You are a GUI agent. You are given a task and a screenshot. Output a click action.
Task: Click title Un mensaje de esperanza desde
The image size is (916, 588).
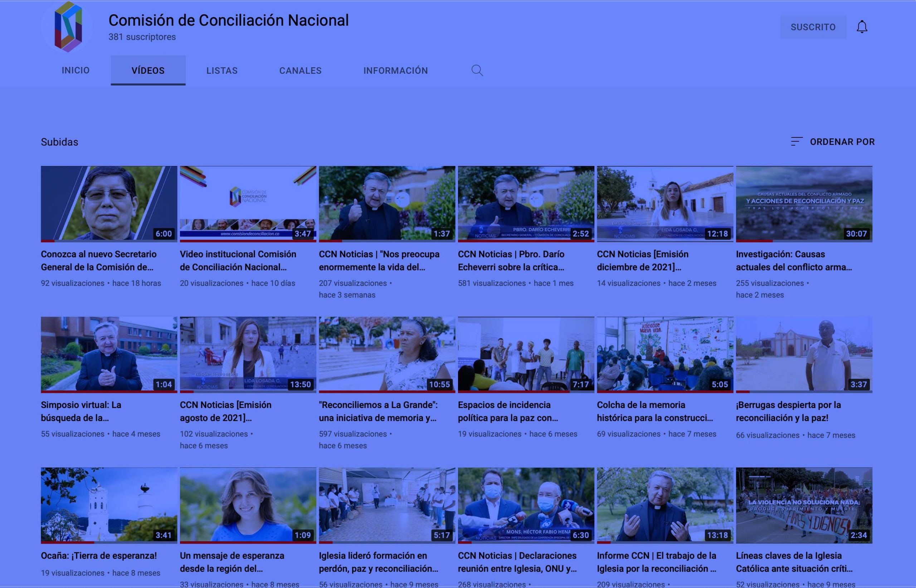tap(232, 563)
